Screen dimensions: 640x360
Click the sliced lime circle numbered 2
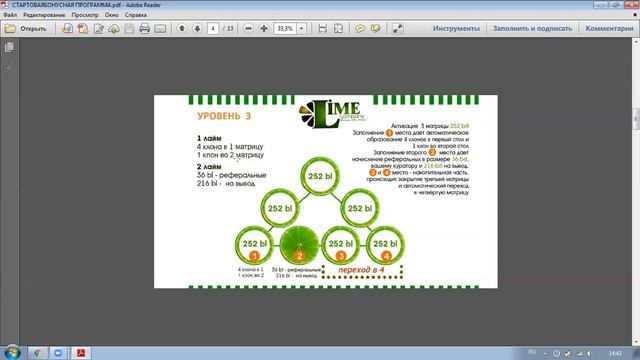pos(299,245)
